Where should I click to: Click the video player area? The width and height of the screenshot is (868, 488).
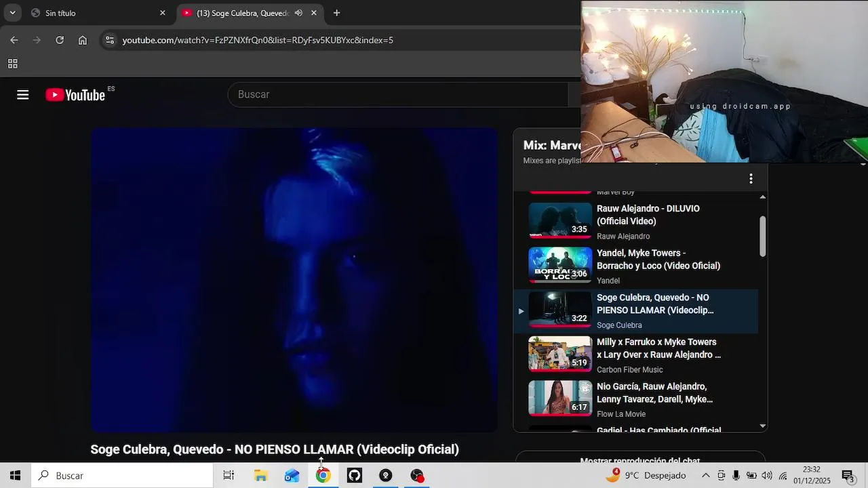pos(294,280)
